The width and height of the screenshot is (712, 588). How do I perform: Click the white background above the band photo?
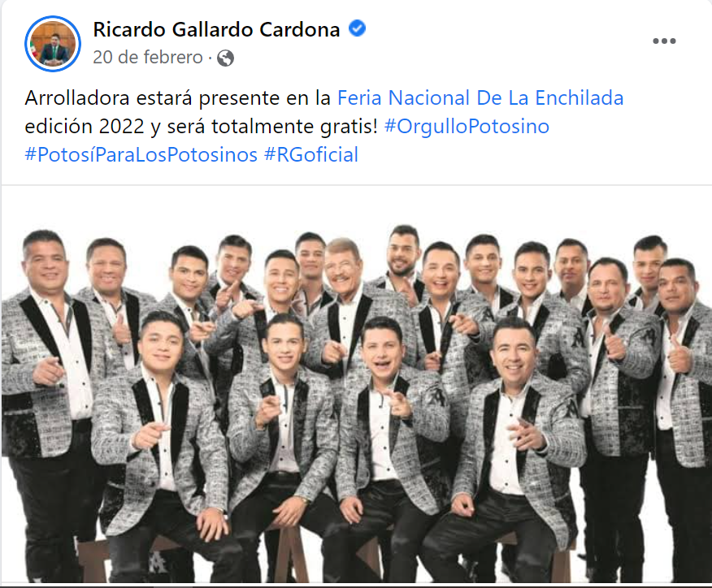[356, 203]
